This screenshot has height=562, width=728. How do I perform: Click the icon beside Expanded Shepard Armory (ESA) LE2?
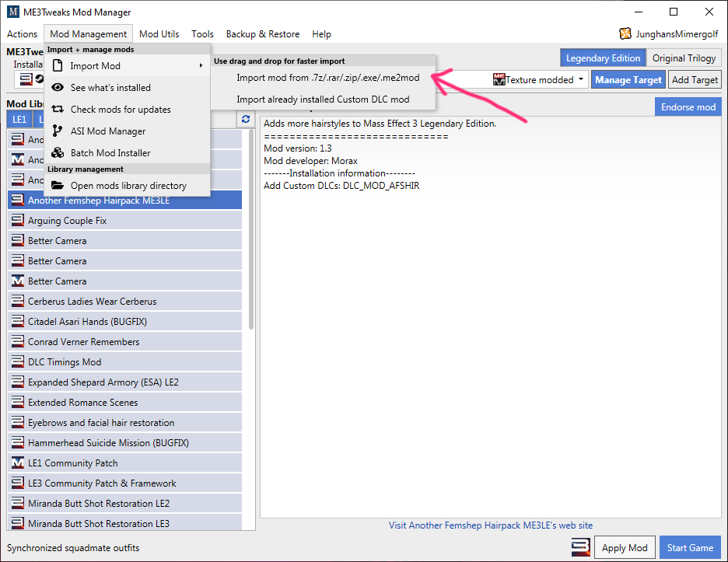pyautogui.click(x=18, y=382)
